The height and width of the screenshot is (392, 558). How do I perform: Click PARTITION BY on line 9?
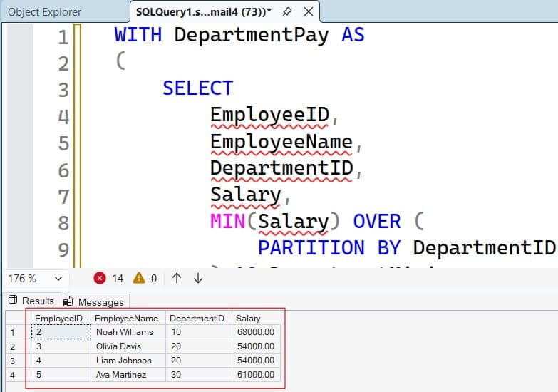(x=329, y=248)
